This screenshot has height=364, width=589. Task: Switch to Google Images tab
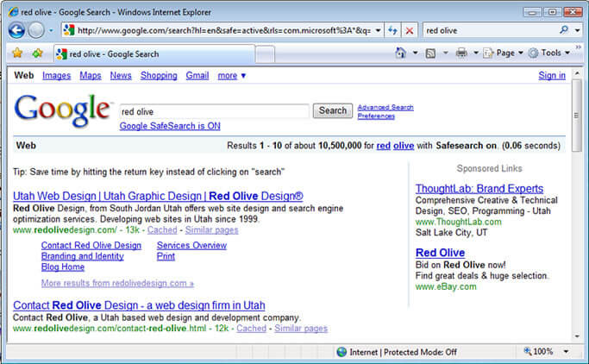click(x=56, y=76)
